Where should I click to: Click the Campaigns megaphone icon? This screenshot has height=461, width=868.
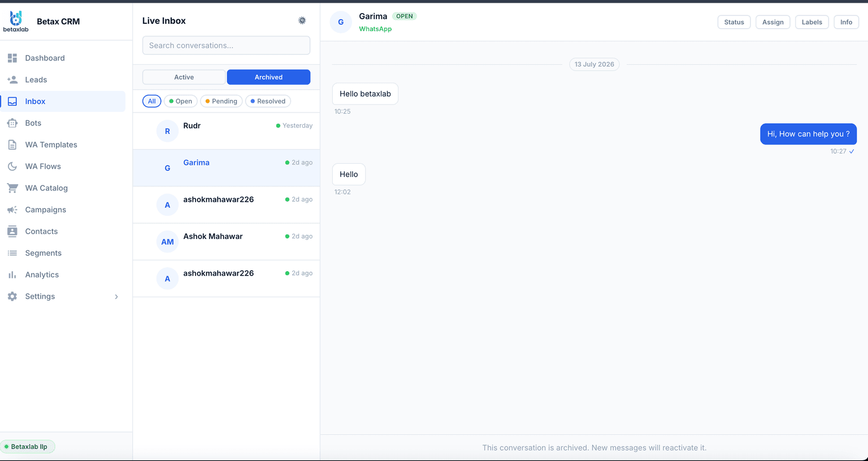pyautogui.click(x=12, y=210)
